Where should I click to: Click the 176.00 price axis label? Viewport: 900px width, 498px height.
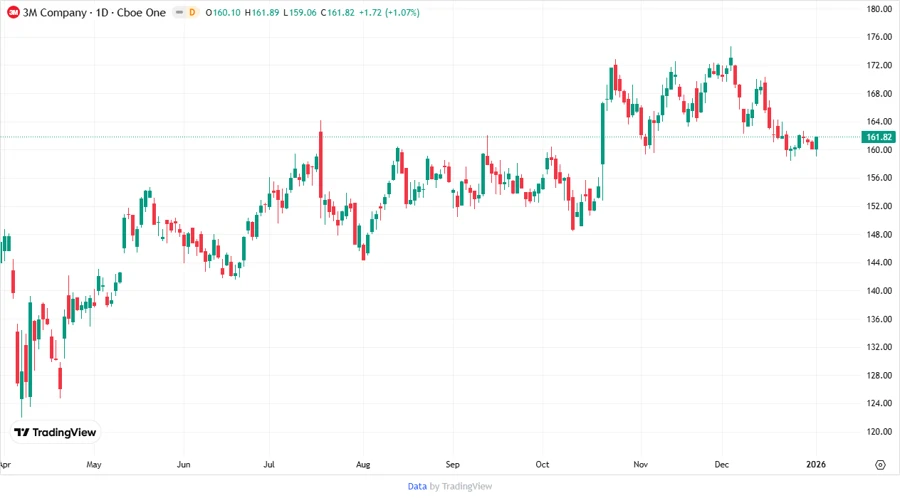[x=879, y=37]
